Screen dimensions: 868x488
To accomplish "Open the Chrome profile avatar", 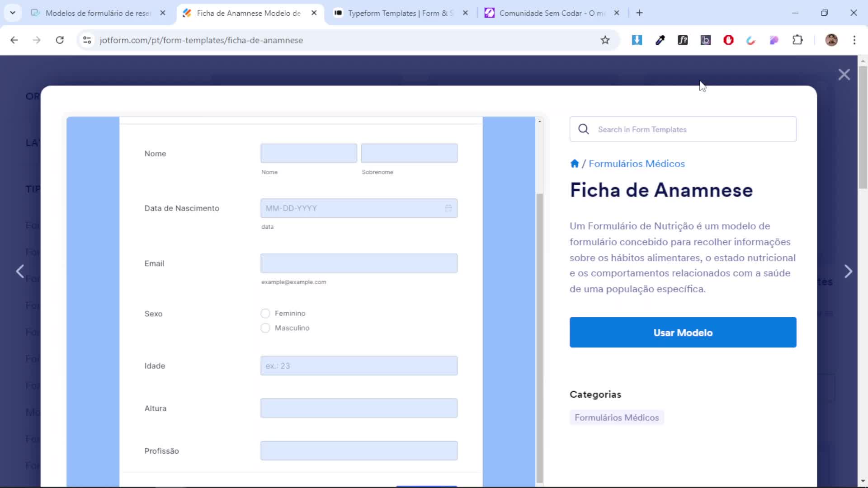I will click(832, 40).
